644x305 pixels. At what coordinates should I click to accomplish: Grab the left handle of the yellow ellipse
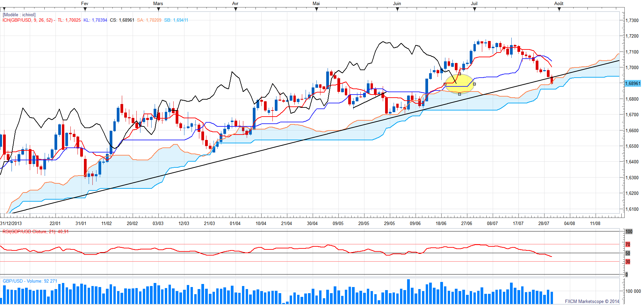tap(445, 84)
